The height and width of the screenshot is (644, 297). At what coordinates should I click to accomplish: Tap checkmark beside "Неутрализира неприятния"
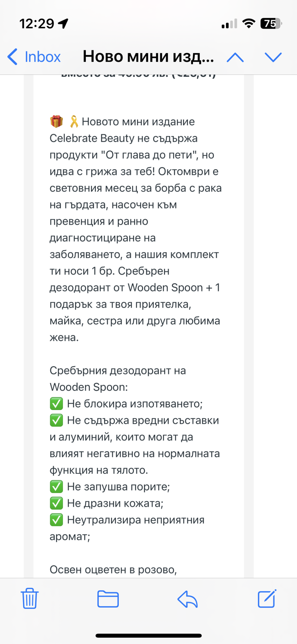pyautogui.click(x=57, y=520)
